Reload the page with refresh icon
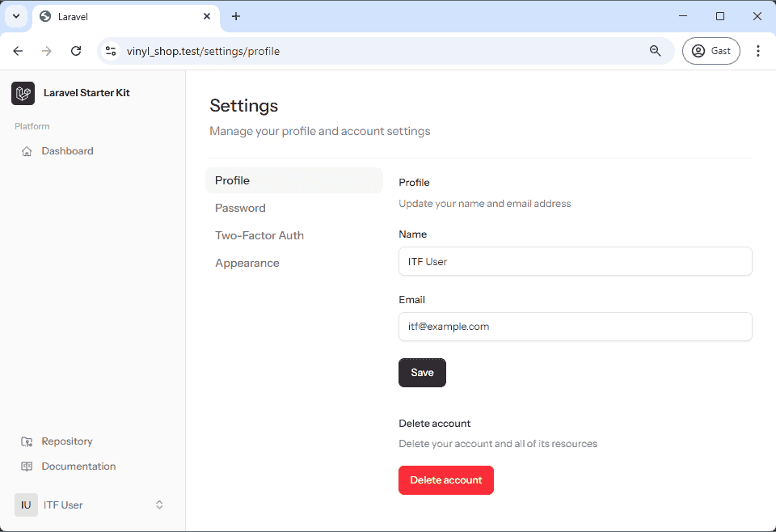 (x=76, y=51)
